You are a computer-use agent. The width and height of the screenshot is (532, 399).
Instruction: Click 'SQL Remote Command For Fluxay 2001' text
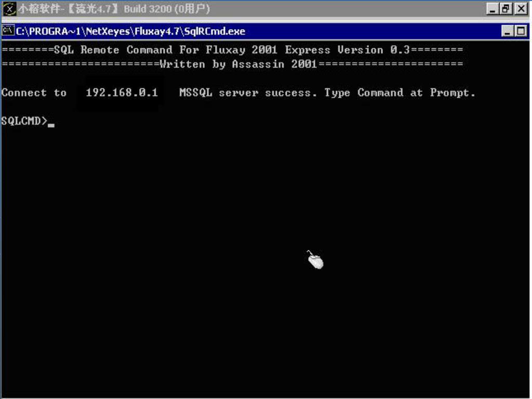(x=166, y=50)
